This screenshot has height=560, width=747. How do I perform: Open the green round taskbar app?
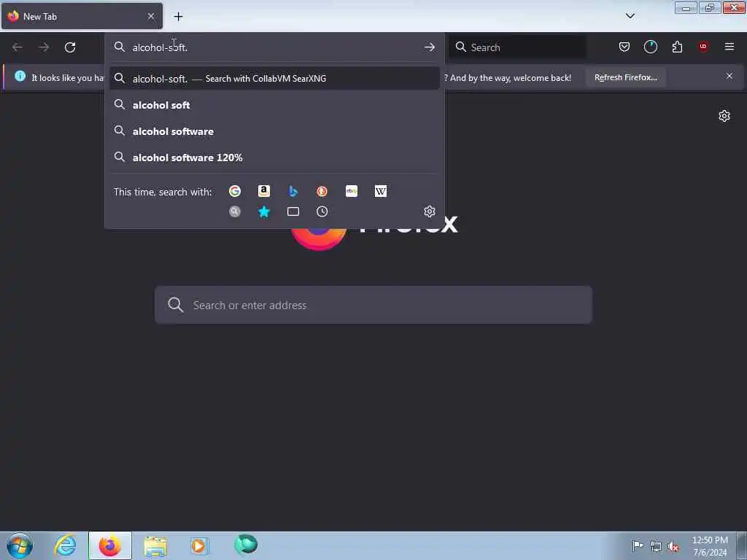pos(246,545)
